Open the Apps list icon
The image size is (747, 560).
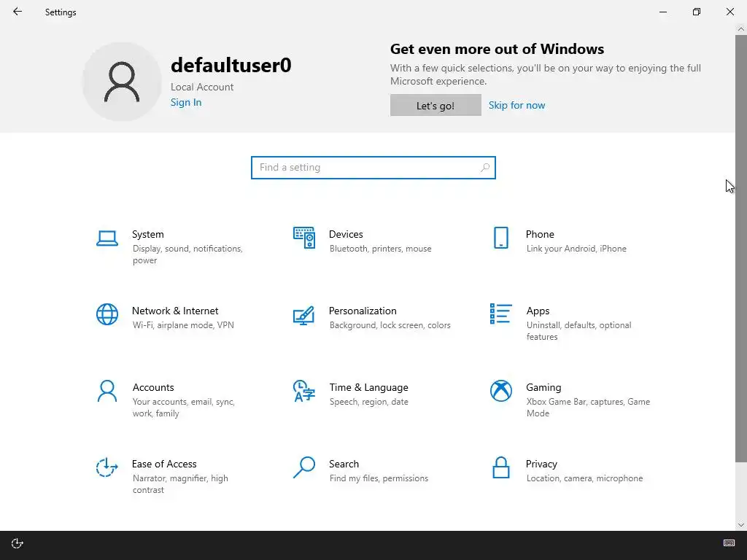500,314
